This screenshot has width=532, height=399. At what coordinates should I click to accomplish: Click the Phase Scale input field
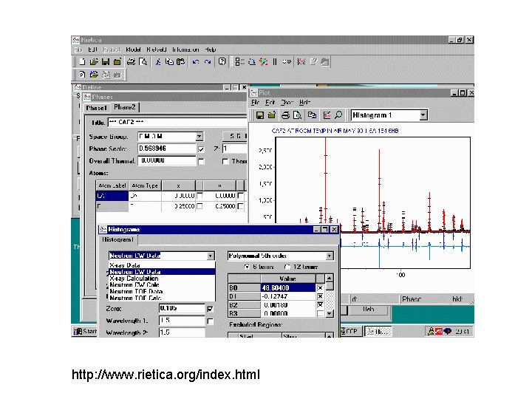(166, 149)
